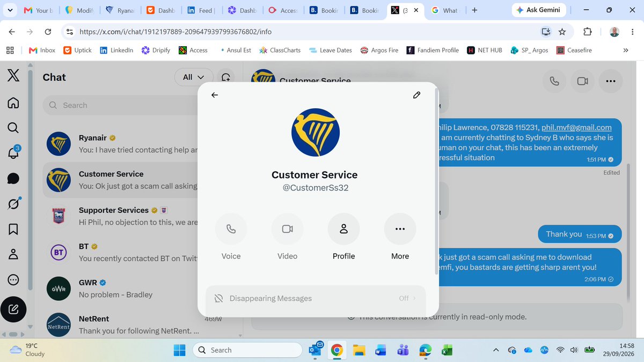Viewport: 644px width, 362px height.
Task: Open More options in info panel
Action: pos(400,229)
